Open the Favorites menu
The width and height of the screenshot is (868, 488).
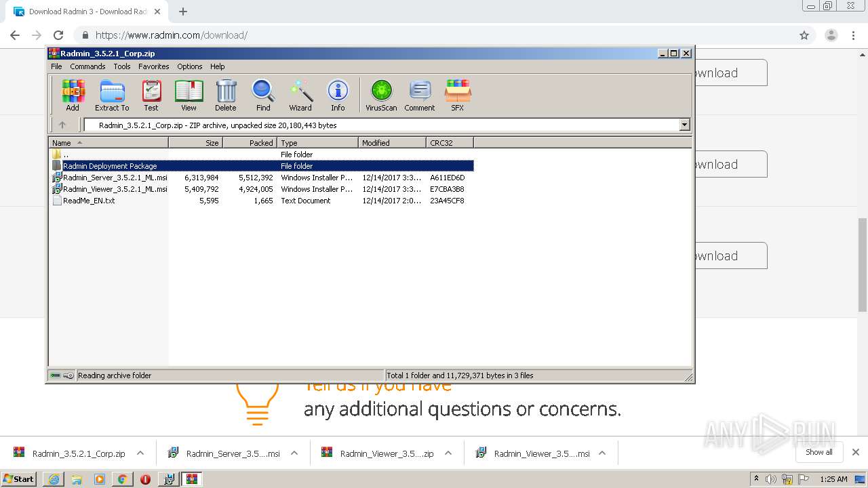[x=154, y=66]
